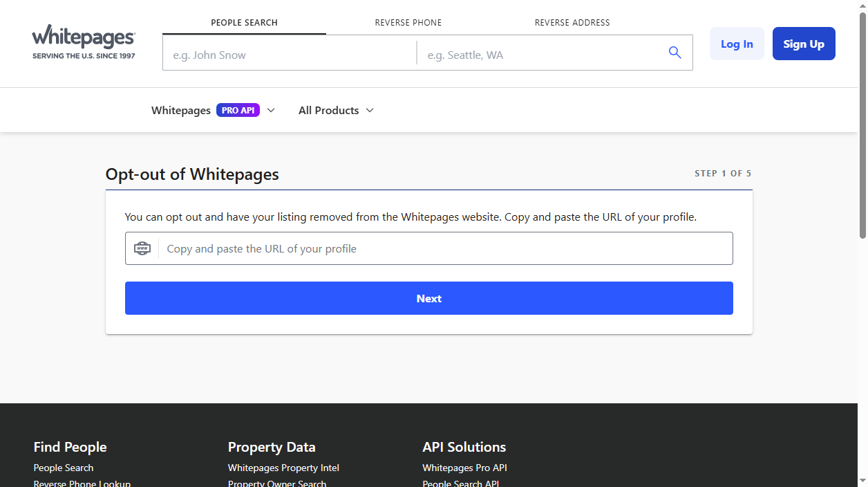This screenshot has height=487, width=868.
Task: Open the Whitepages Pro API footer link
Action: point(464,468)
